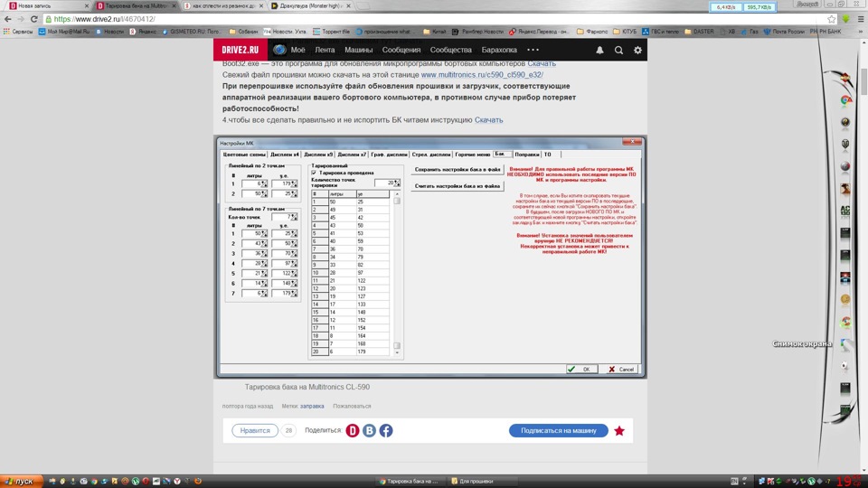
Task: Click 'Считать настройки бака из файла' button
Action: [458, 186]
